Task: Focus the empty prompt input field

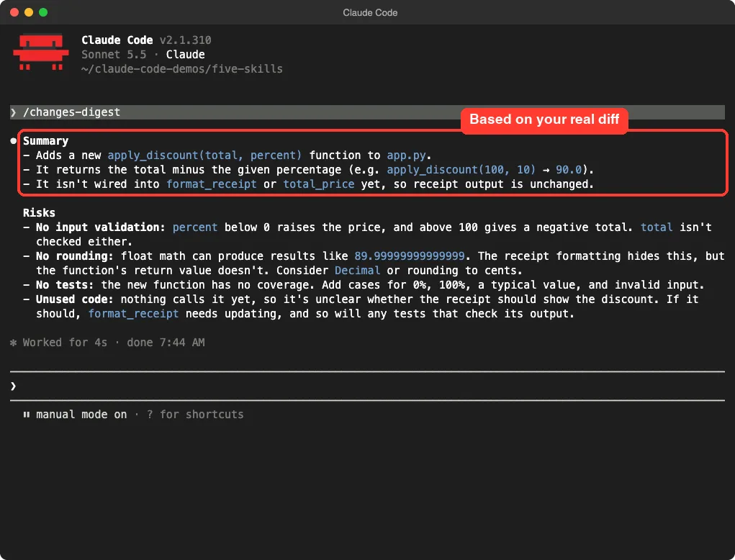Action: coord(367,386)
